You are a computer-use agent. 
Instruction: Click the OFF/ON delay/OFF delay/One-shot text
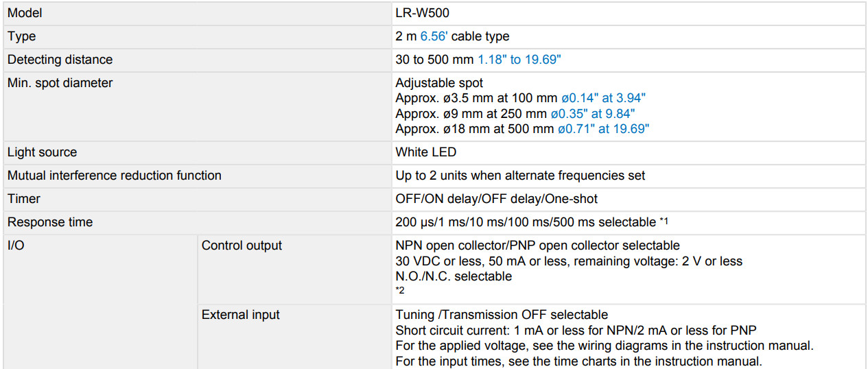coord(497,199)
